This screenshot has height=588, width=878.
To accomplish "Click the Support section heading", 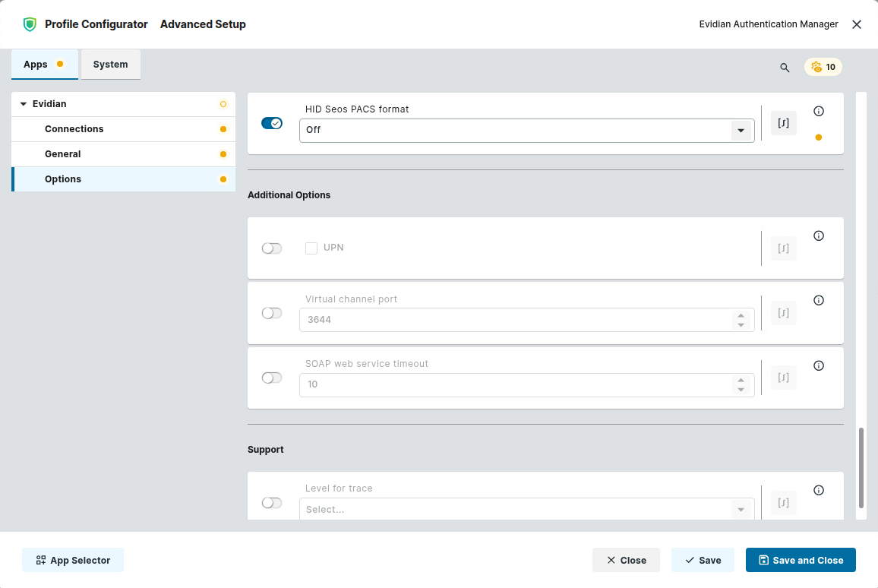I will tap(265, 450).
